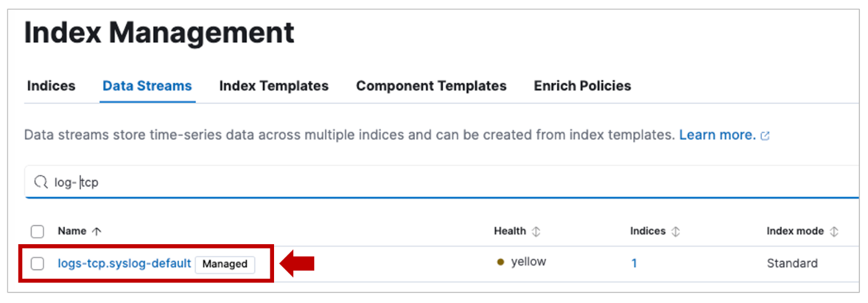Open the logs-tcp.syslog-default data stream

click(124, 263)
